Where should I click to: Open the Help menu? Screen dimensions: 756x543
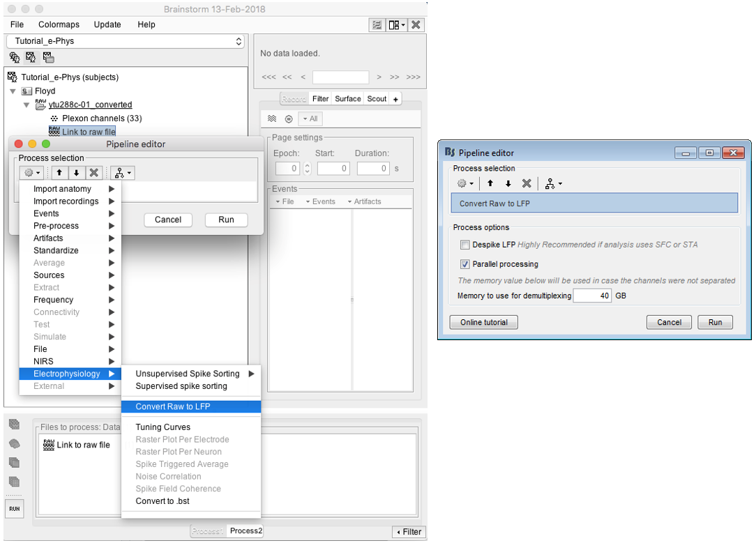click(x=146, y=24)
